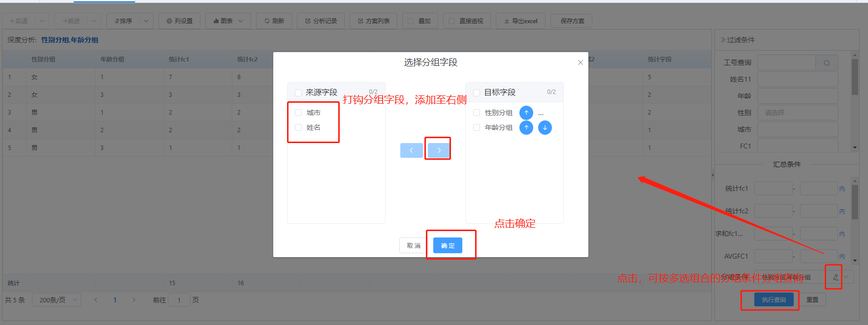Tick the 性别分组 target field checkbox
Screen dimensions: 868x325
(477, 113)
